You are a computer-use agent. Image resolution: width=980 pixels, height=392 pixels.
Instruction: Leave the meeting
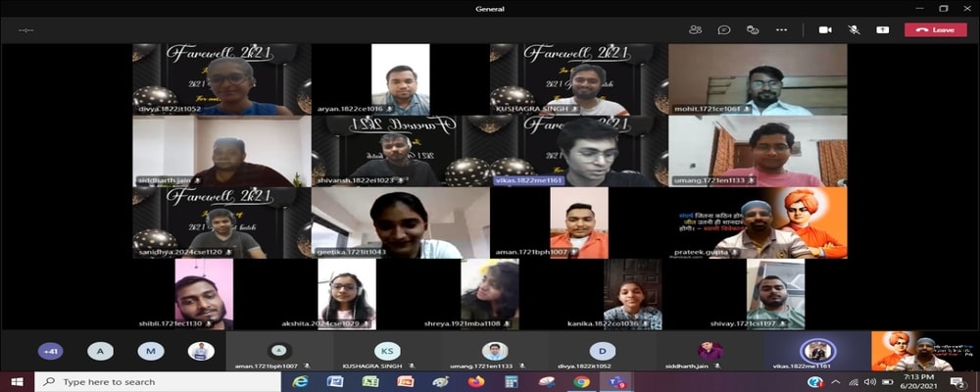click(x=935, y=29)
